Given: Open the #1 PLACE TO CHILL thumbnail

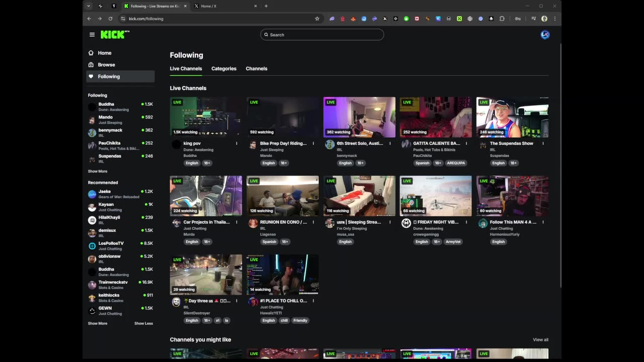Looking at the screenshot, I should (x=282, y=275).
